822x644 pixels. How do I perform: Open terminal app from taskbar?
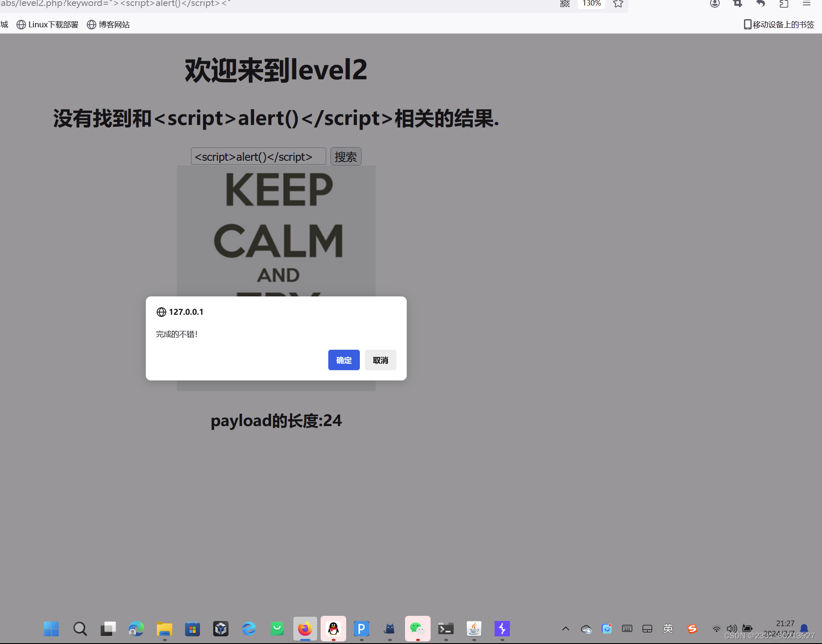coord(446,629)
